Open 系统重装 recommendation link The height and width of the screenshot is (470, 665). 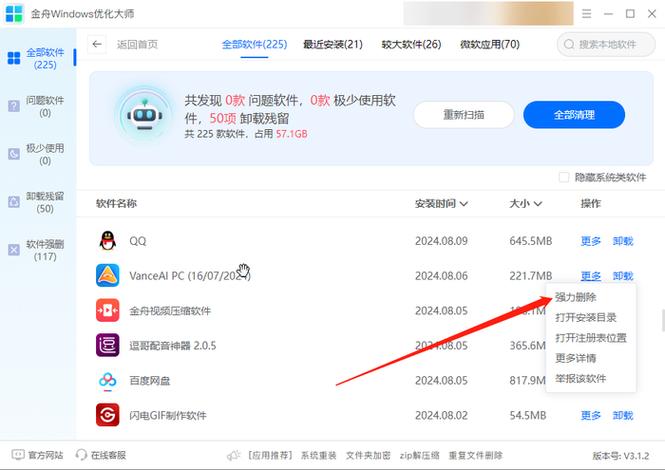pos(319,456)
